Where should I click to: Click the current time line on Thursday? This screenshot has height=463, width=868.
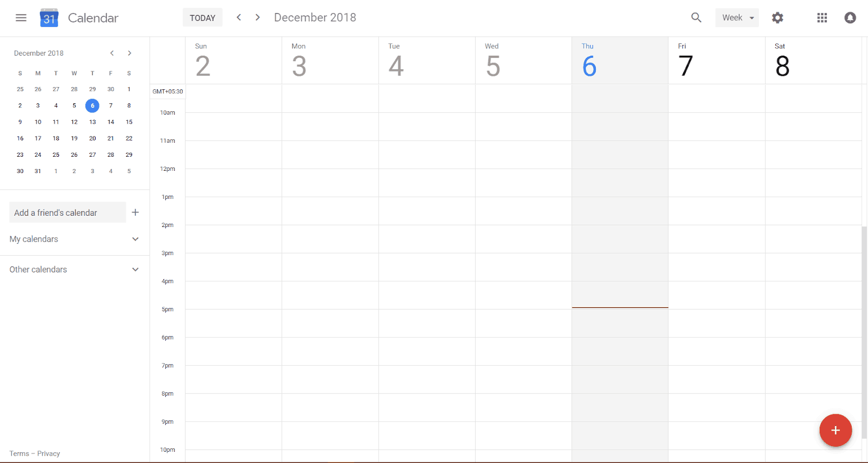click(620, 307)
